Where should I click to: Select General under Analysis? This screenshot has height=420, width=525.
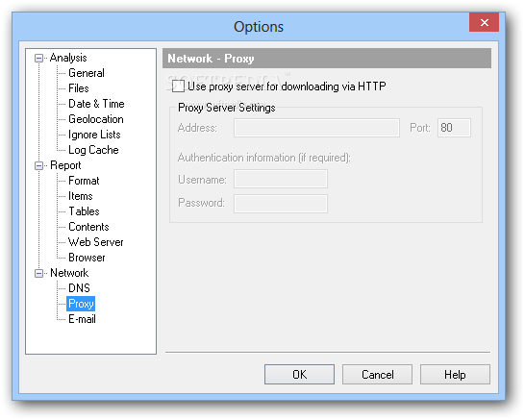pos(86,73)
